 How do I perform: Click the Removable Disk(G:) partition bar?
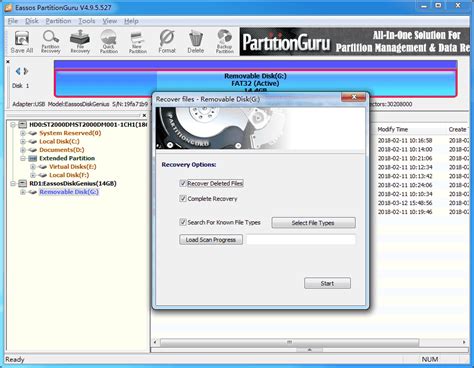tap(255, 83)
